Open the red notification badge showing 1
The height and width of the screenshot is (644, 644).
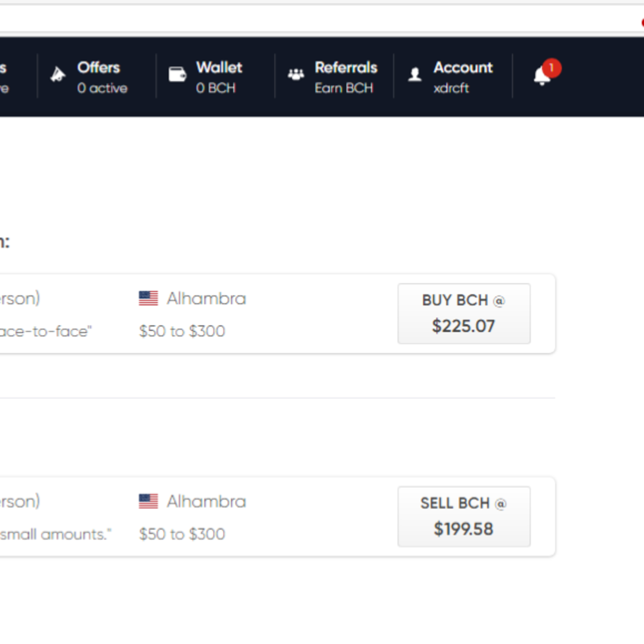(552, 68)
